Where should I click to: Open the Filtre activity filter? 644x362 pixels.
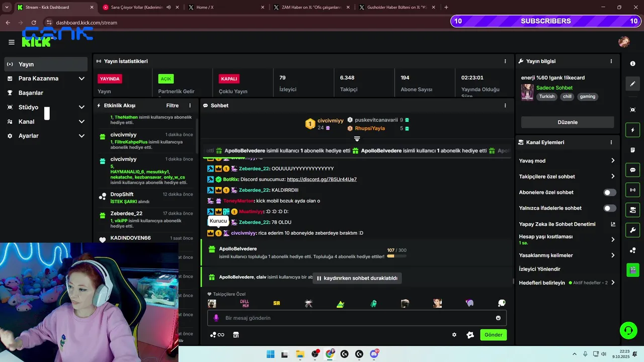pyautogui.click(x=173, y=106)
